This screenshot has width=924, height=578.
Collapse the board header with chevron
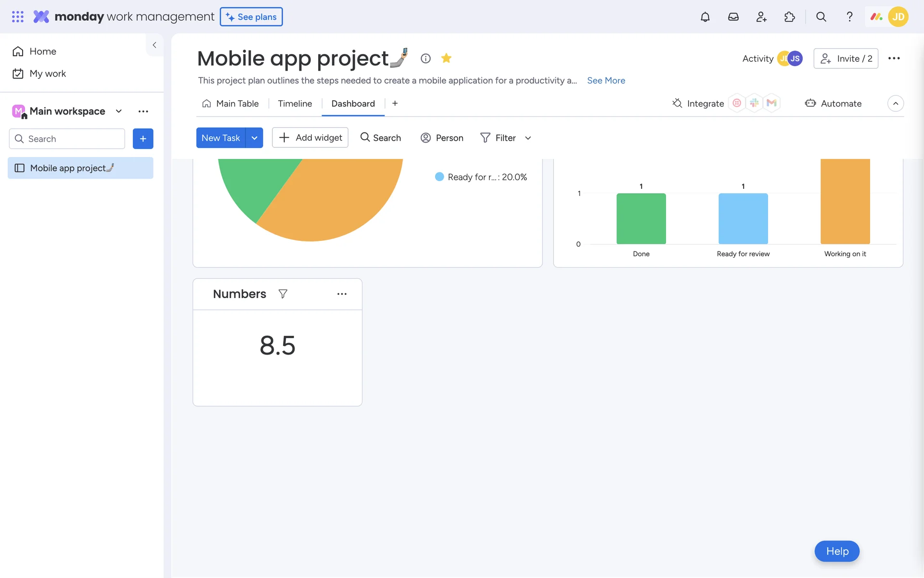[x=895, y=104]
